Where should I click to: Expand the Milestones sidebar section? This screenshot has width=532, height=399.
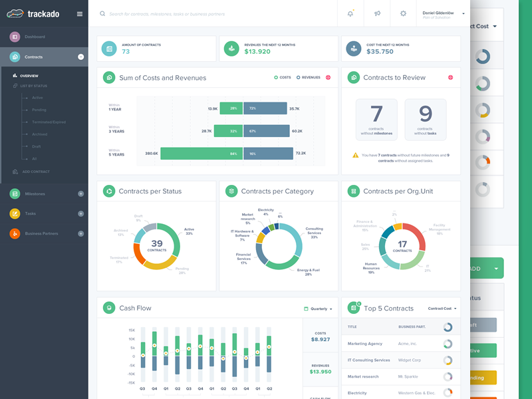(x=80, y=194)
